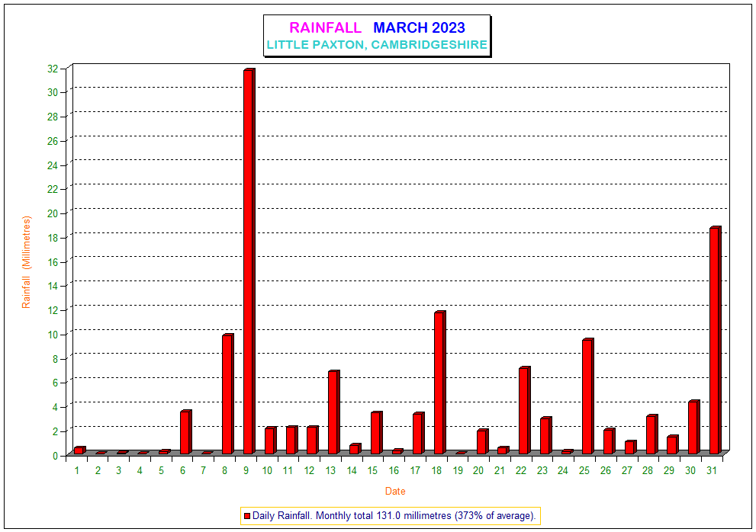Select the red bar for date 31
The height and width of the screenshot is (532, 756).
pos(716,340)
